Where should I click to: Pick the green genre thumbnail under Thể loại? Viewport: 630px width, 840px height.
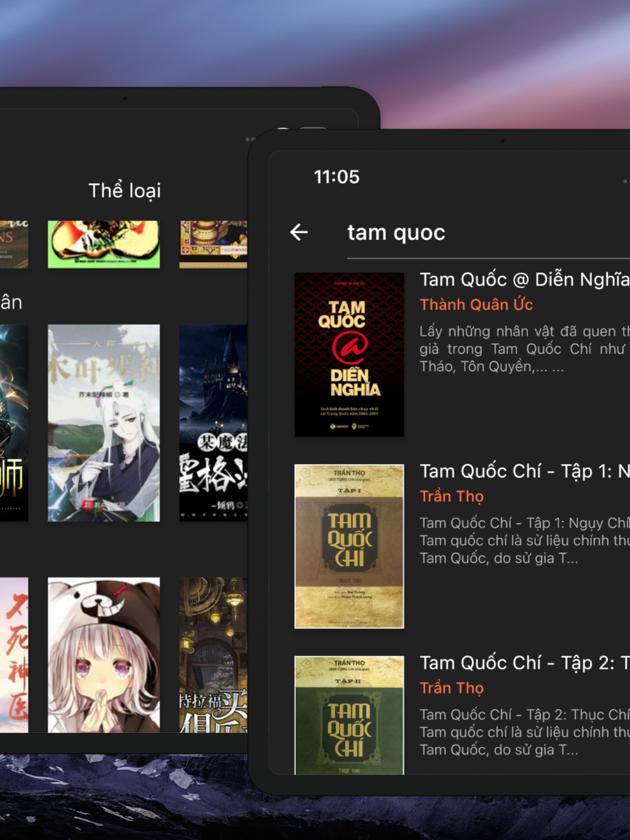pyautogui.click(x=104, y=244)
